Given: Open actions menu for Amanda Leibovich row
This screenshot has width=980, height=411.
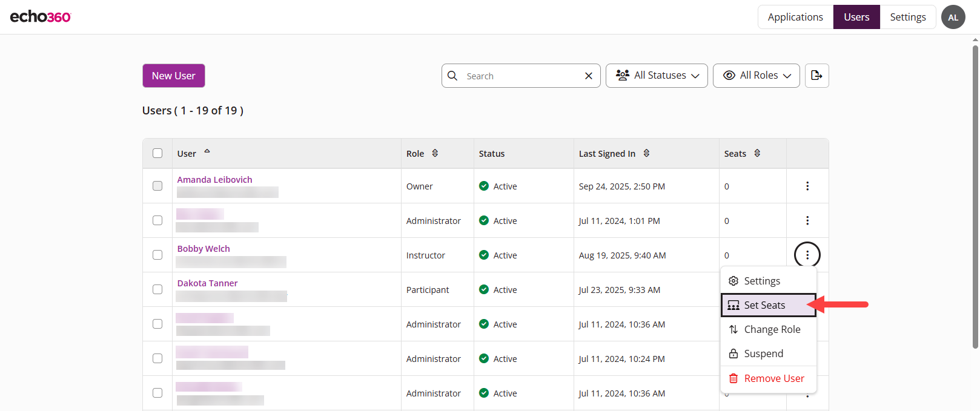Looking at the screenshot, I should point(807,186).
